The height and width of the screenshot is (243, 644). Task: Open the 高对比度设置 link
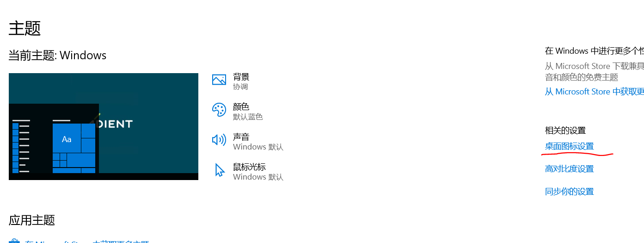coord(569,169)
